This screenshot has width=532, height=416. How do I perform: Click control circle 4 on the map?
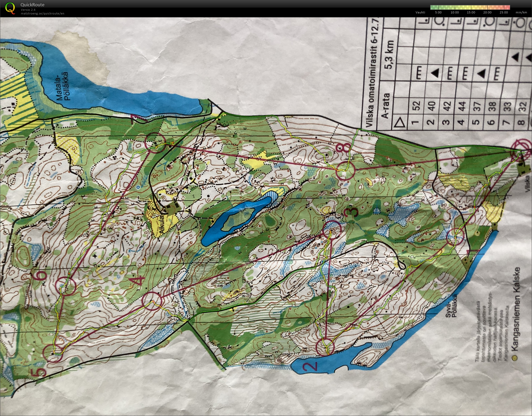(x=152, y=301)
